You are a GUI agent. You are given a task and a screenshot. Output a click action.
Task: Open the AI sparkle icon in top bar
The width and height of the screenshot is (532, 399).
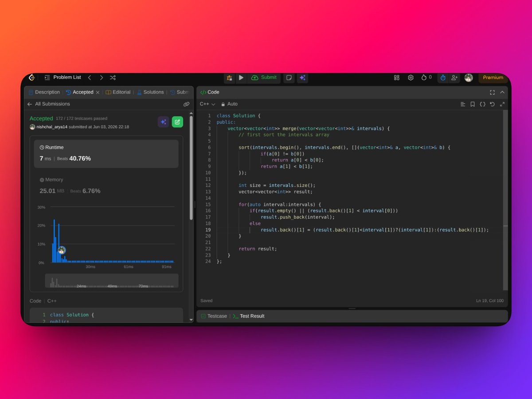pos(302,78)
